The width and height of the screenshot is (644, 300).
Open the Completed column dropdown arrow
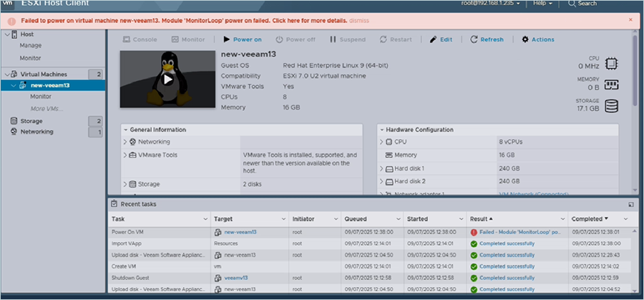coord(607,218)
